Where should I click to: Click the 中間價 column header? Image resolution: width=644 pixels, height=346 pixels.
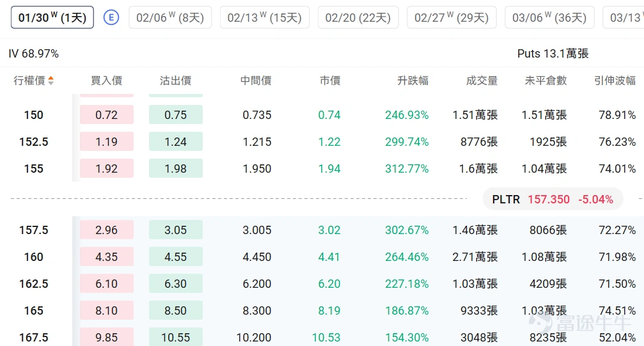tap(256, 81)
